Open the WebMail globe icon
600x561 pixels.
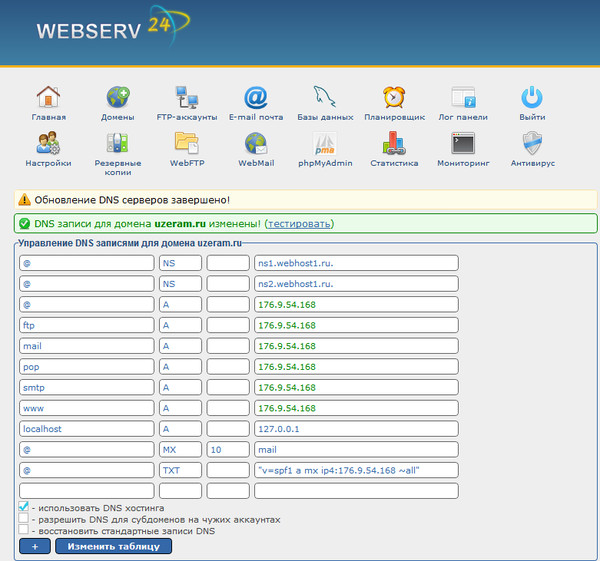pyautogui.click(x=256, y=143)
